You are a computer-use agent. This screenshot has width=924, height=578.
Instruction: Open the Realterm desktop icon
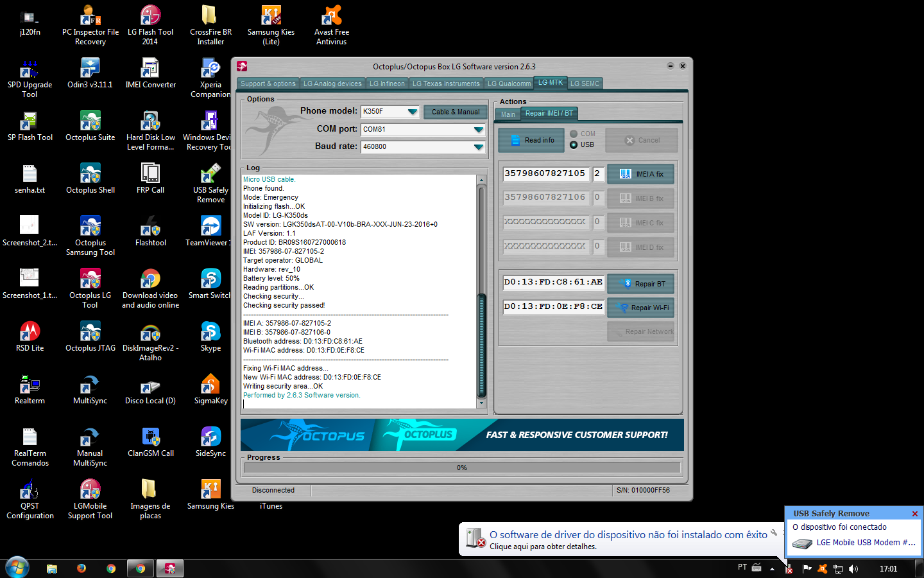[30, 389]
